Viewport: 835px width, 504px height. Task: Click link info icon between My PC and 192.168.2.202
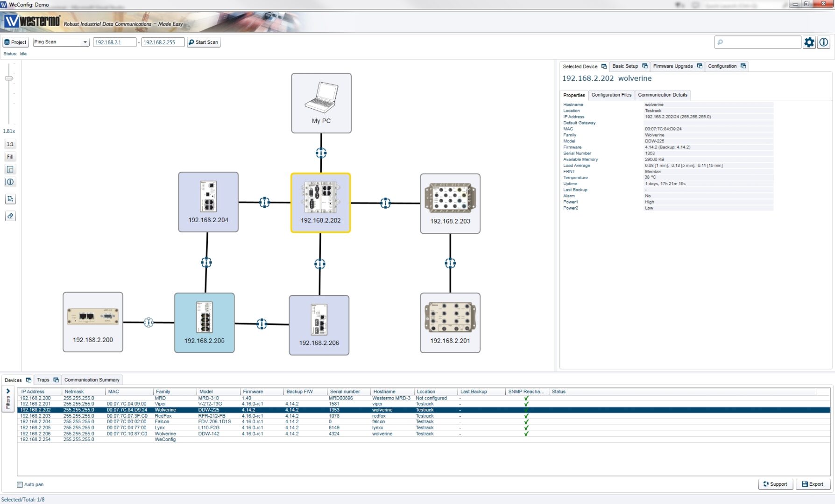click(x=321, y=153)
